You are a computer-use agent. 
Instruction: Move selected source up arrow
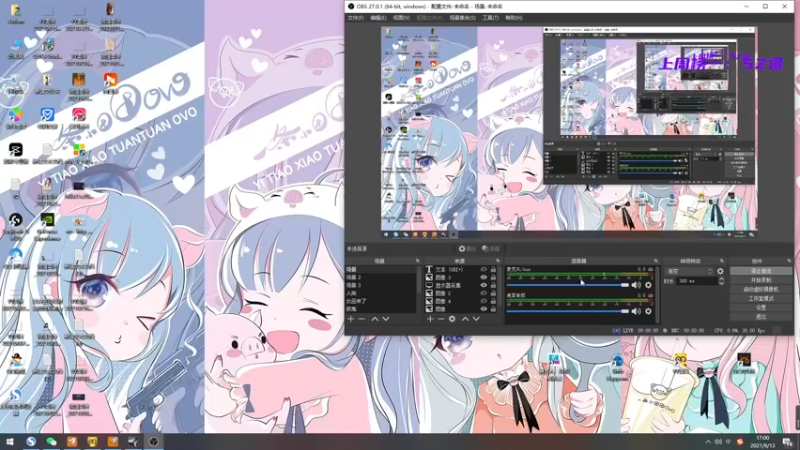(x=465, y=319)
